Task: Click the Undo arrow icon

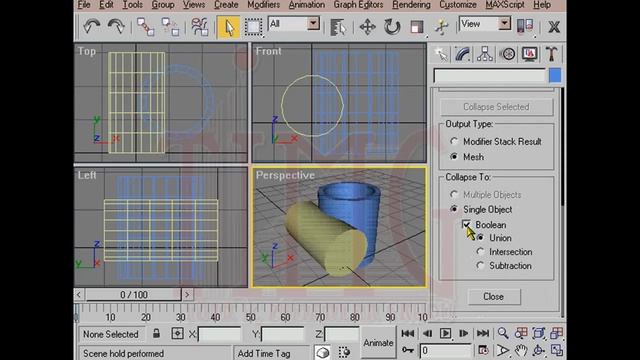Action: [x=91, y=27]
